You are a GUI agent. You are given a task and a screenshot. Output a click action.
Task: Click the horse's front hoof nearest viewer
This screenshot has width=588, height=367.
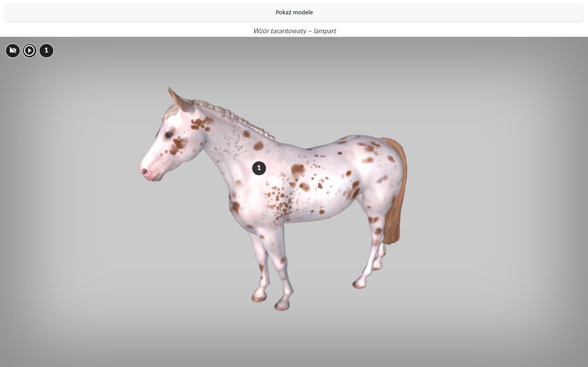point(282,305)
